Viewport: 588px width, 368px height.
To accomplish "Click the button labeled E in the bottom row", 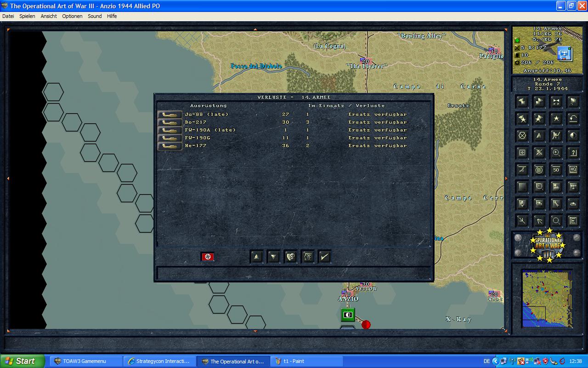I will (573, 221).
